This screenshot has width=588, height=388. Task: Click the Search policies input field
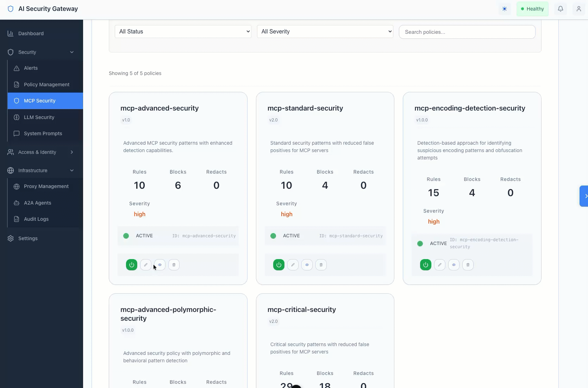467,32
